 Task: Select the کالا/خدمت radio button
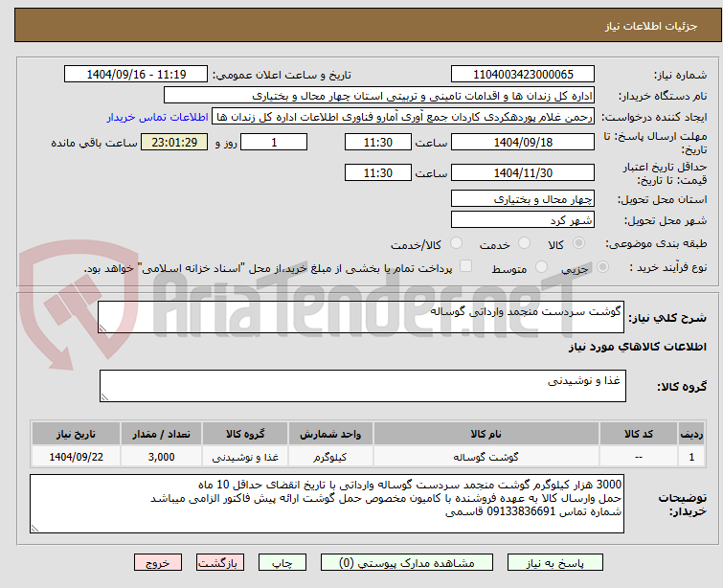457,243
